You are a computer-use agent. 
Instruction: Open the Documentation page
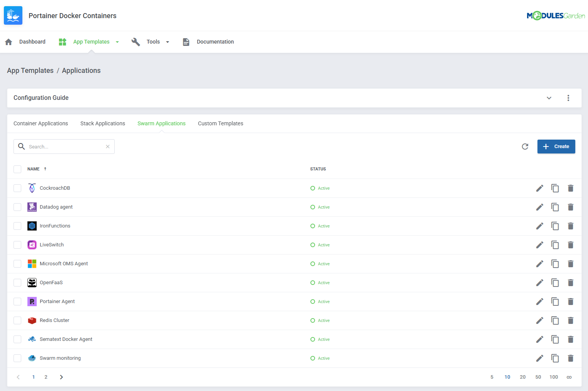(x=215, y=42)
